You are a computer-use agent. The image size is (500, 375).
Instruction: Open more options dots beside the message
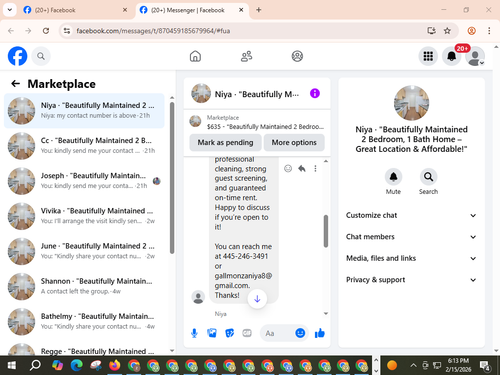(x=315, y=168)
